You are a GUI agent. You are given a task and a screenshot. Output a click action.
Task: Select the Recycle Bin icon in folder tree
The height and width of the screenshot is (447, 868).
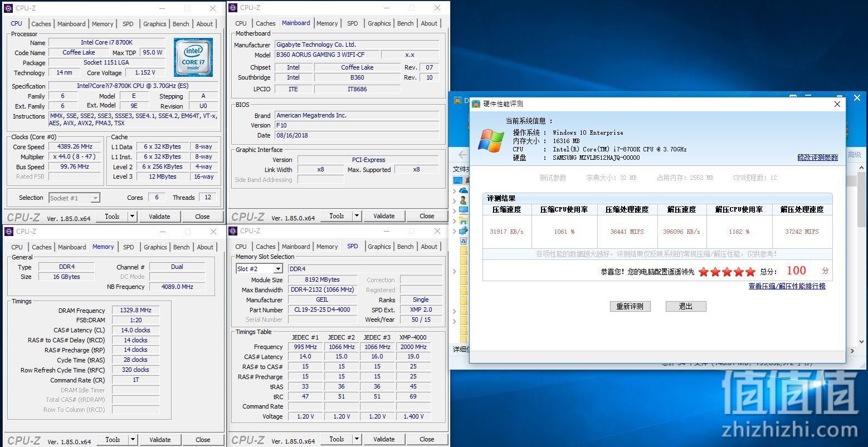click(x=464, y=241)
